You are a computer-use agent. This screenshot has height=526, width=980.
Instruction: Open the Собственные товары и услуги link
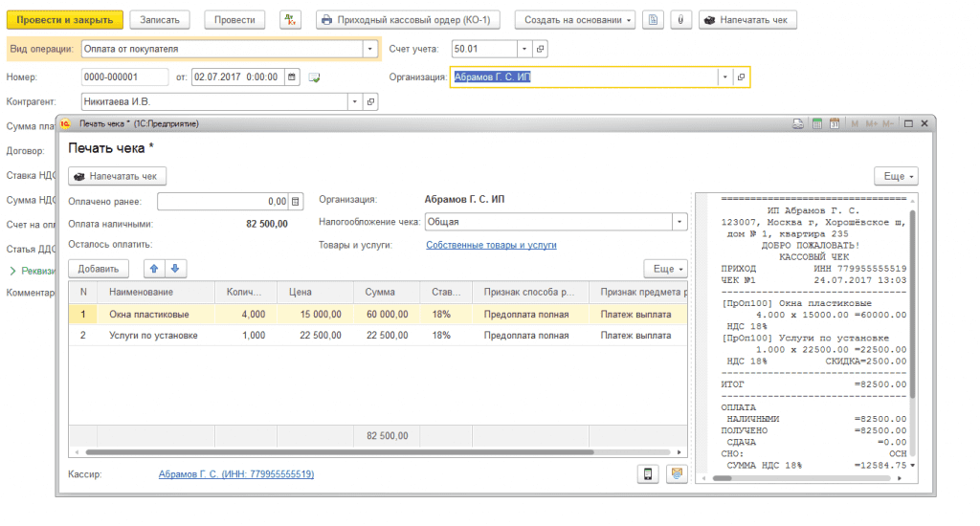[491, 245]
